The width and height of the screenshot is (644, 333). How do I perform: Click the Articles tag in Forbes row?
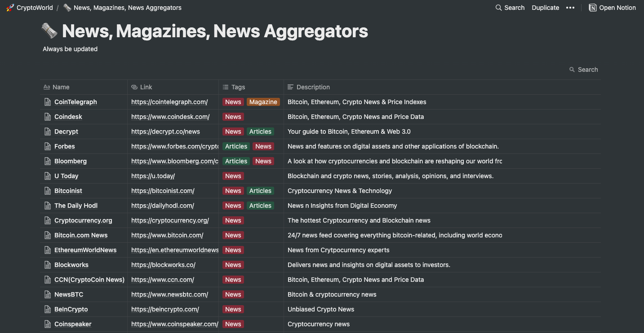pos(236,146)
